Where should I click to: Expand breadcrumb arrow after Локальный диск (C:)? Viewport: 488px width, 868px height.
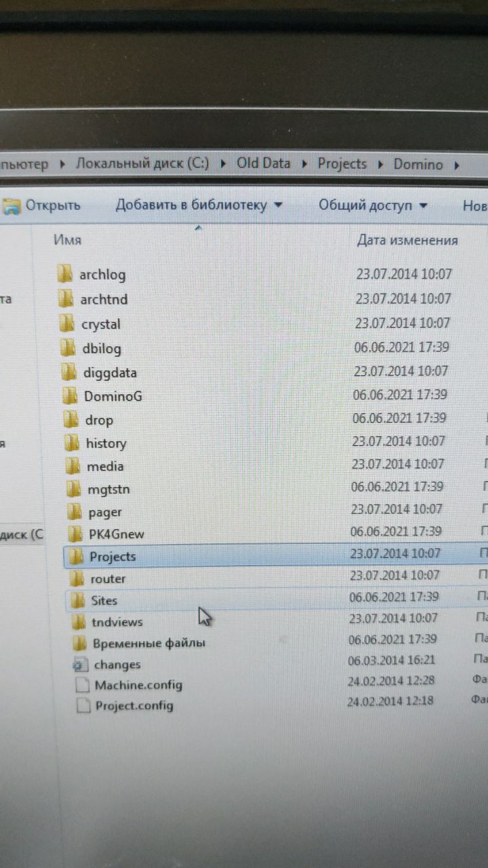pyautogui.click(x=222, y=163)
